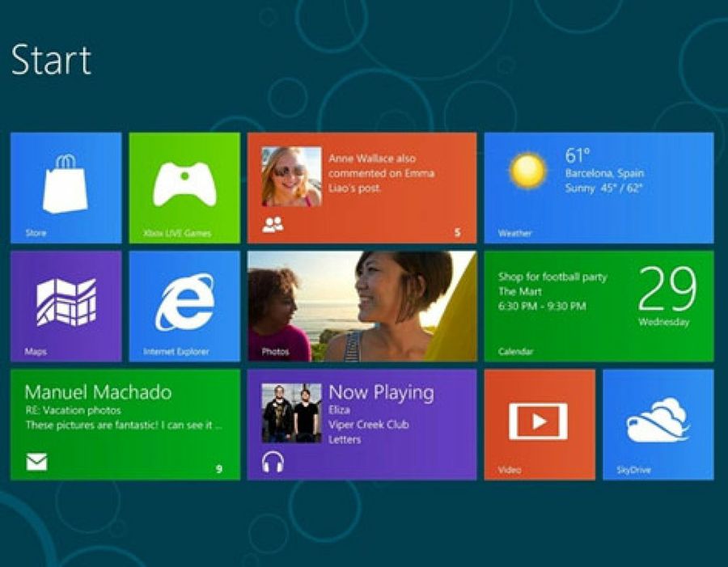Image resolution: width=728 pixels, height=567 pixels.
Task: Click the Start heading text
Action: 51,61
